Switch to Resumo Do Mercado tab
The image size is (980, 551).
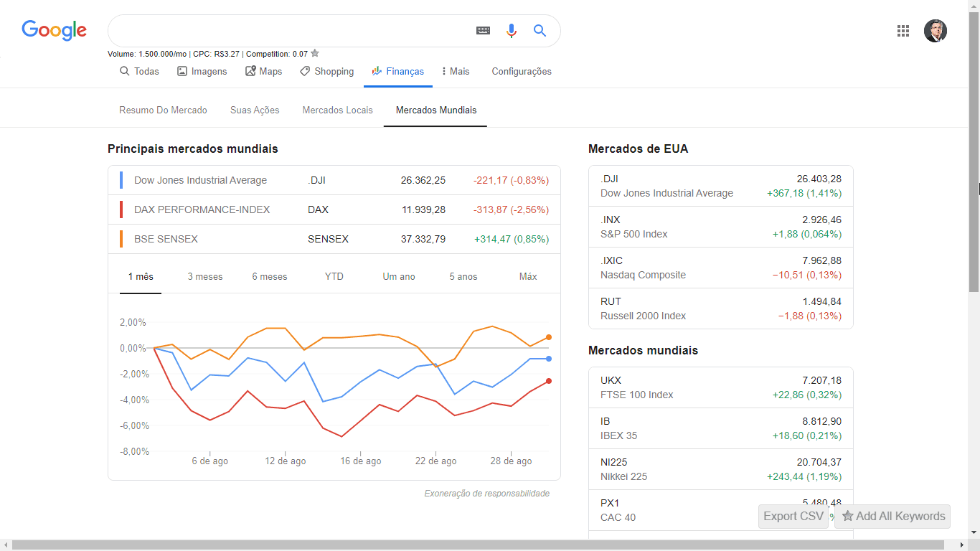[163, 110]
